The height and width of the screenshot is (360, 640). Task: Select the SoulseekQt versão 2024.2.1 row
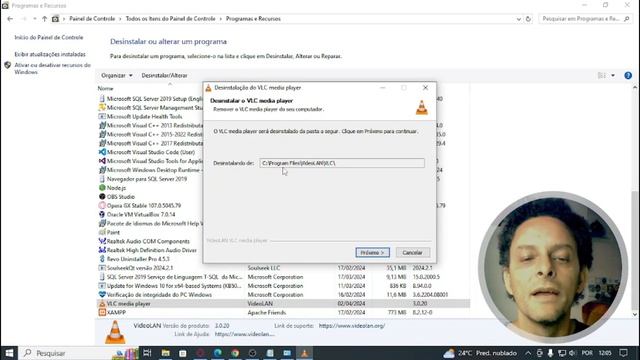click(x=283, y=268)
